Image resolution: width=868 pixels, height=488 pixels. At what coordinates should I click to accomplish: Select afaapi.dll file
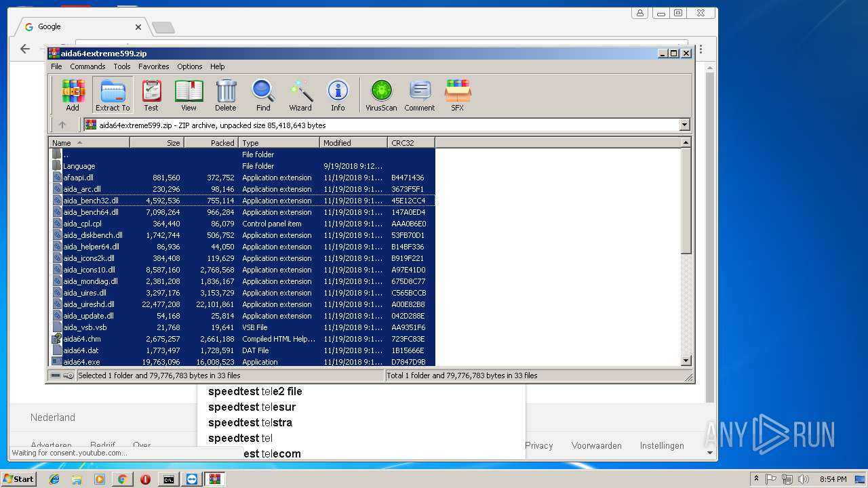coord(242,178)
